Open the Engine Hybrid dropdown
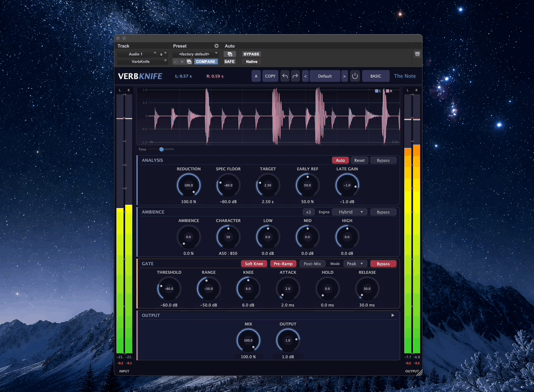This screenshot has height=392, width=534. coord(350,212)
